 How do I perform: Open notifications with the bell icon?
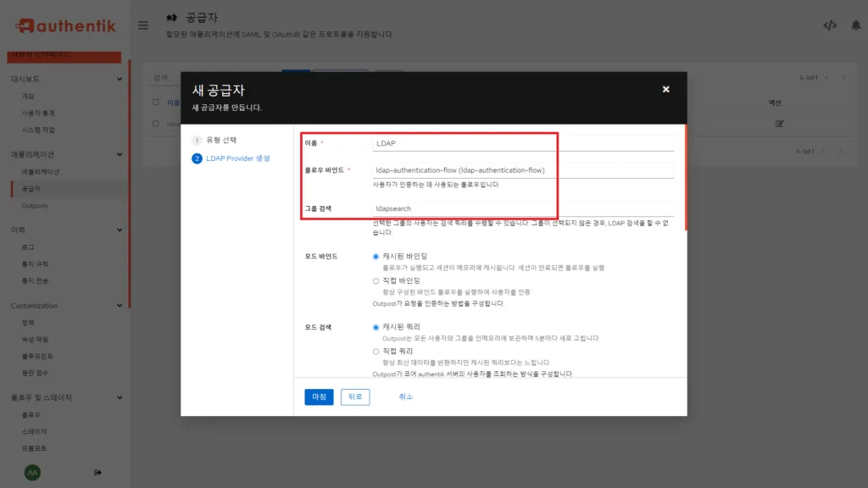[x=854, y=25]
